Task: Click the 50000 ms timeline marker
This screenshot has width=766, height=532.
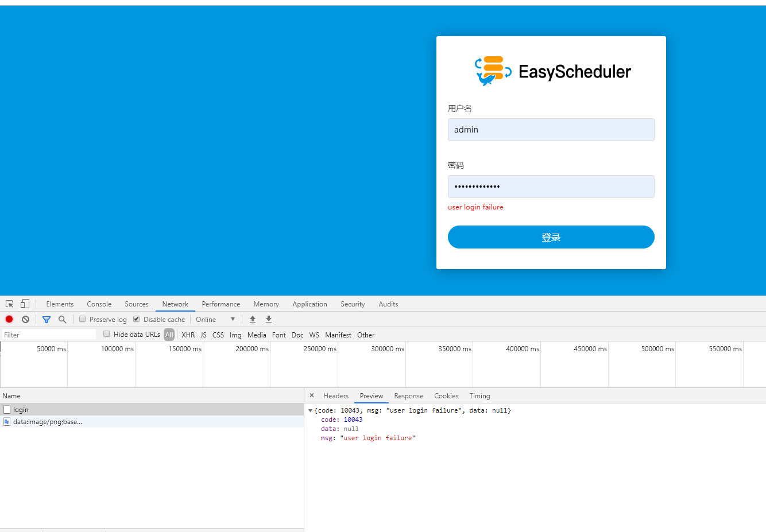Action: click(x=51, y=349)
